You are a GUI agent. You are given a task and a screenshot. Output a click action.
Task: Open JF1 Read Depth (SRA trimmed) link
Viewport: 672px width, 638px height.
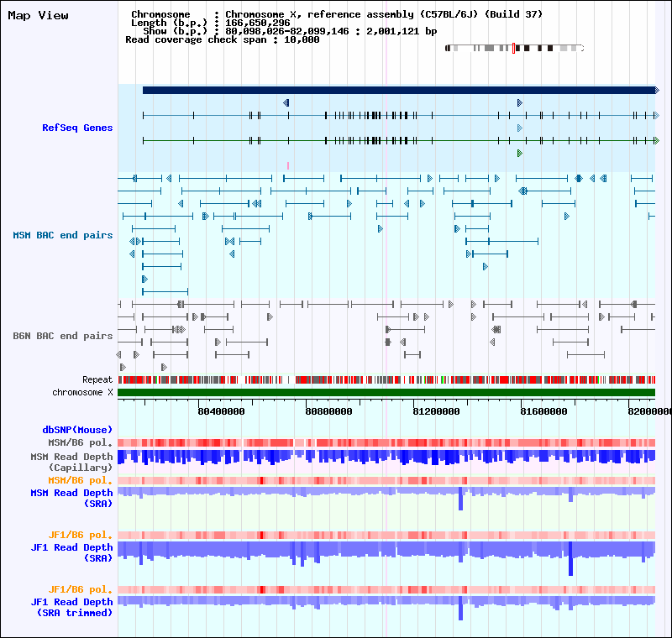tap(71, 607)
